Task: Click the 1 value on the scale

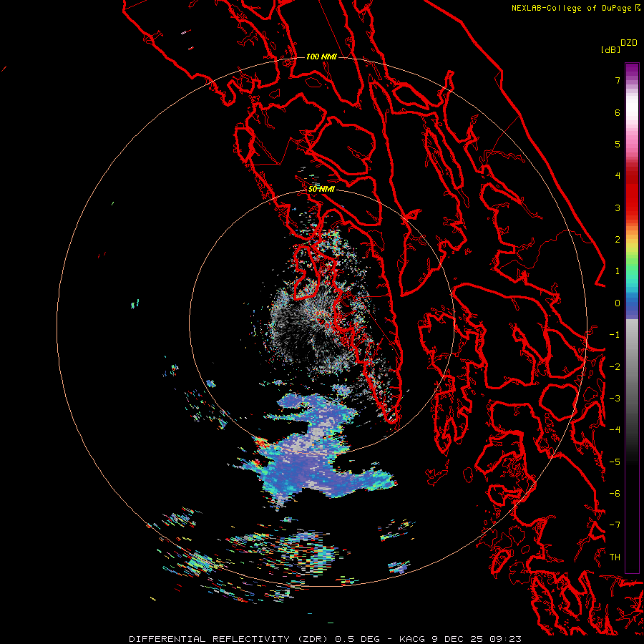Action: click(x=618, y=271)
